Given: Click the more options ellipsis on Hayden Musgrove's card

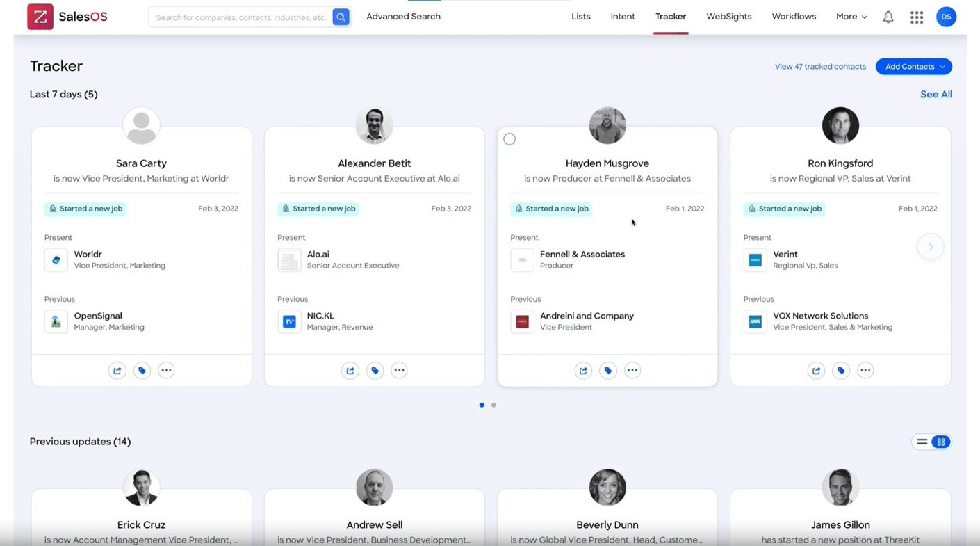Looking at the screenshot, I should click(632, 370).
